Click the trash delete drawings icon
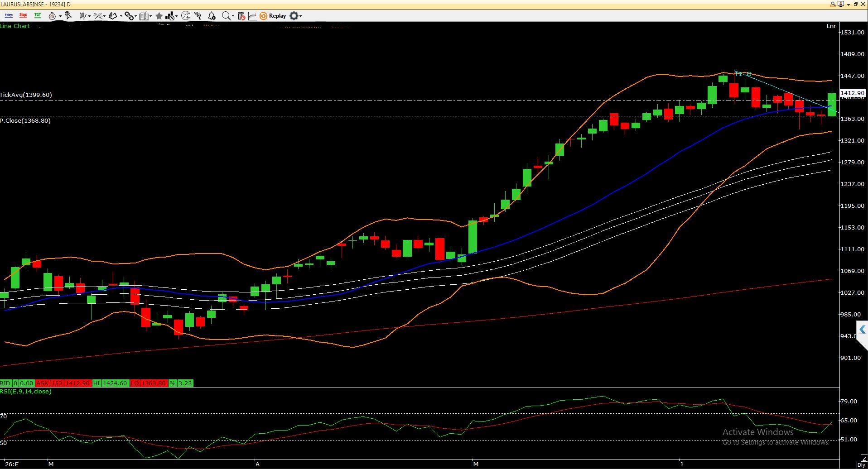This screenshot has height=469, width=868. coord(241,16)
